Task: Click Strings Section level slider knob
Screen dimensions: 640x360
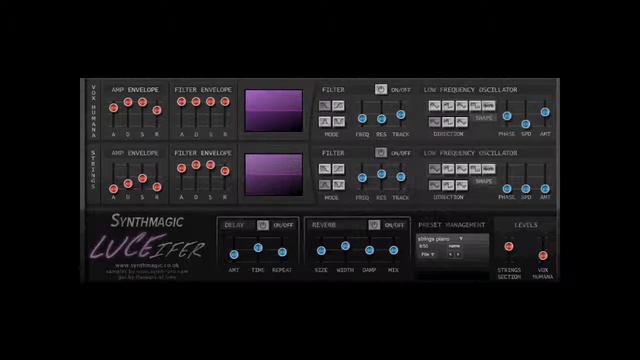Action: pos(509,246)
